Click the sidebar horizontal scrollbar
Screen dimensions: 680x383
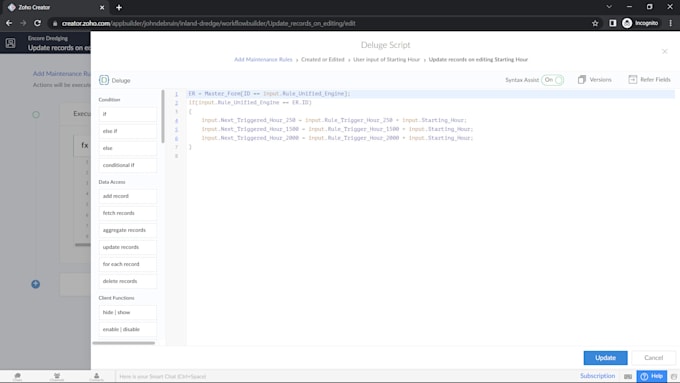tap(124, 343)
